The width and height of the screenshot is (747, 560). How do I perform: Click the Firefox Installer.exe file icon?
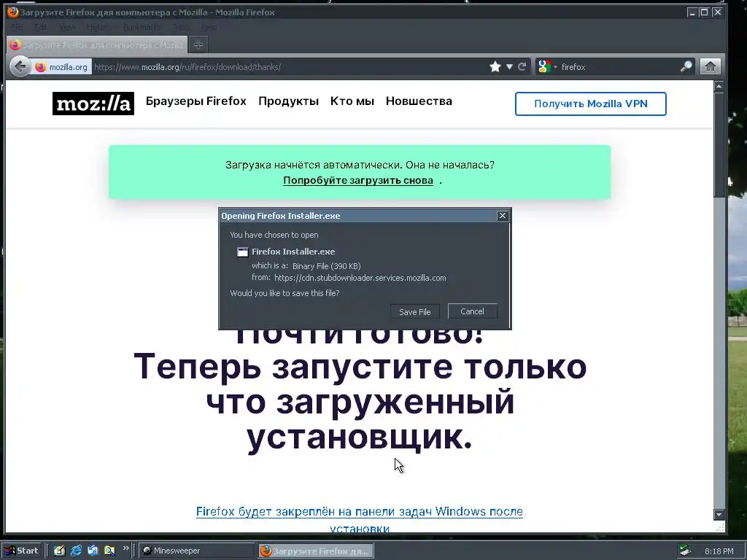pyautogui.click(x=242, y=252)
